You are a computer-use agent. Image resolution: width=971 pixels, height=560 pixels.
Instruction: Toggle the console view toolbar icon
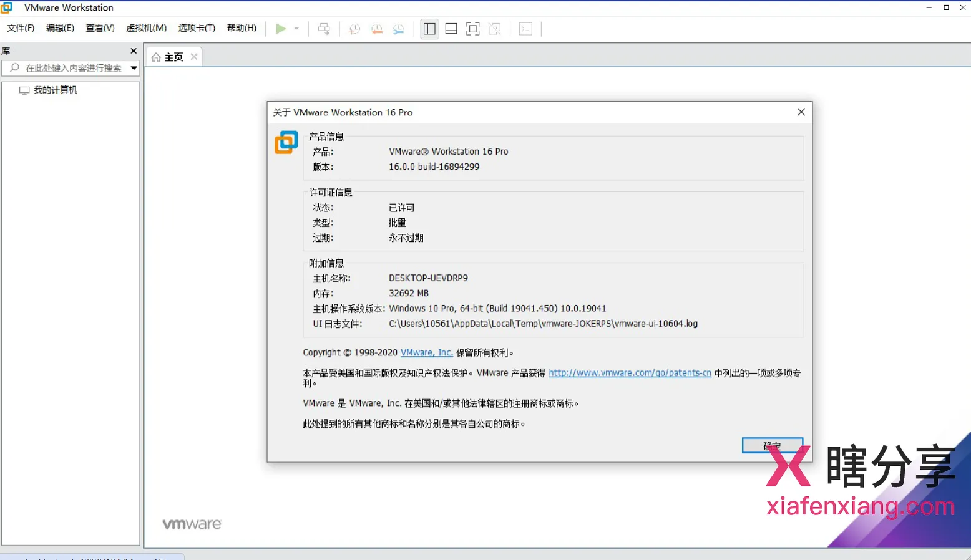click(526, 29)
